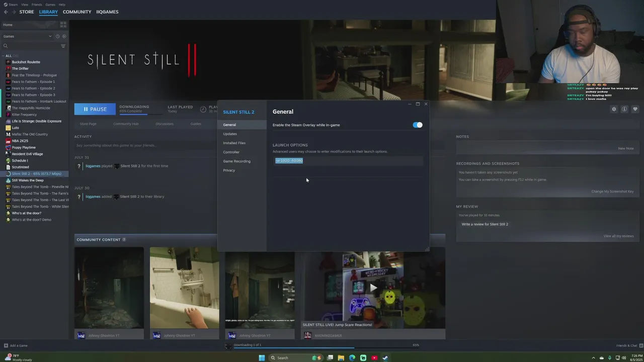This screenshot has height=362, width=644.
Task: Click Windows Start button
Action: [x=262, y=358]
